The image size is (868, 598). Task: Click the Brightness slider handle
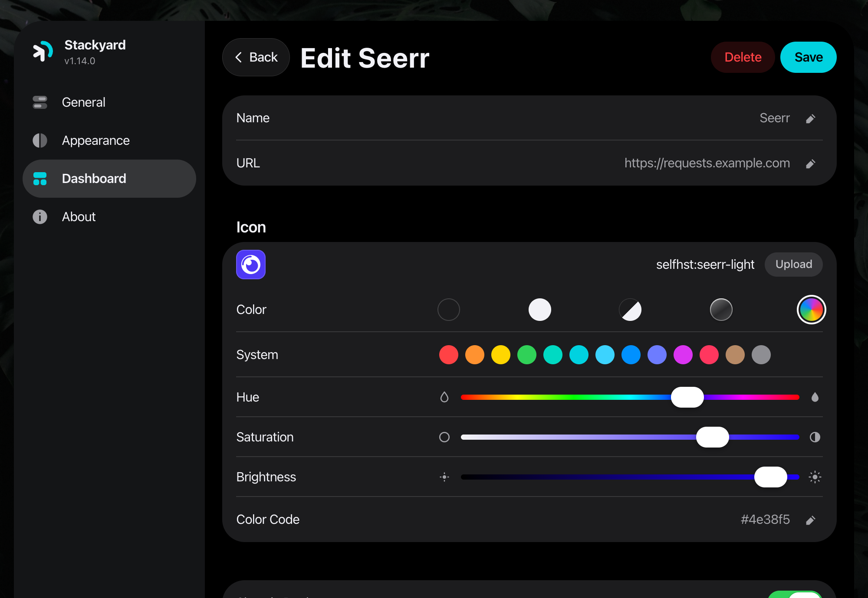[x=771, y=477]
